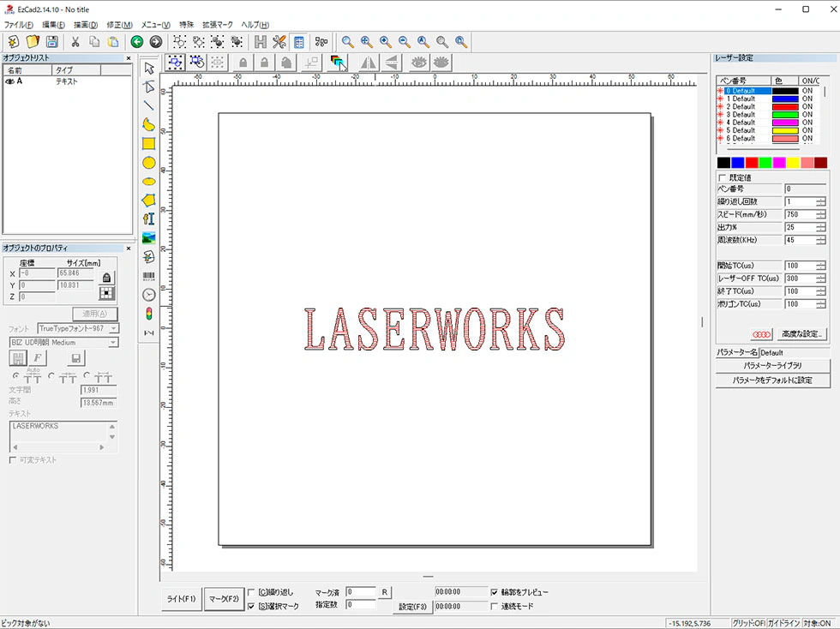Open the Hatch (H) tool

coord(261,42)
